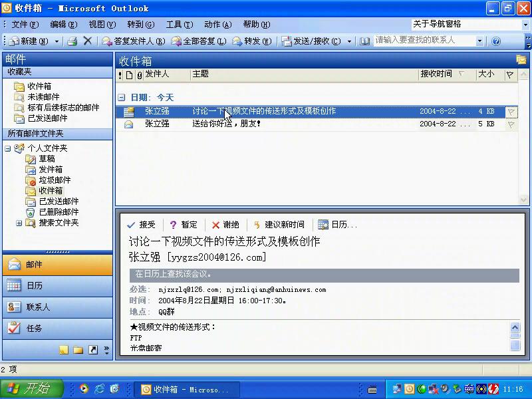Click 日历... button in reading pane

(337, 225)
